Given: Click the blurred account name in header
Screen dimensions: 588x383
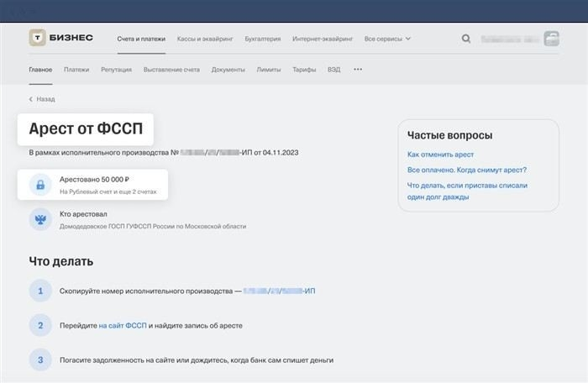Looking at the screenshot, I should (x=510, y=39).
